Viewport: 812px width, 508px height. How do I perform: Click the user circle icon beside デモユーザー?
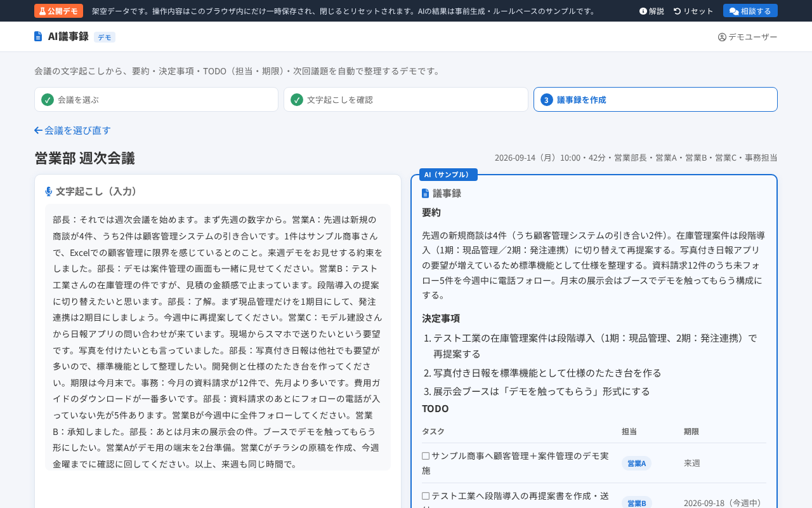(722, 37)
